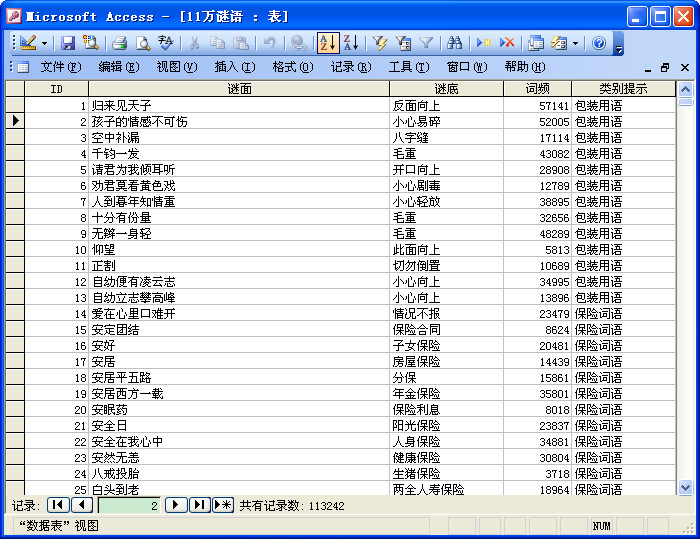This screenshot has height=539, width=700.
Task: Go to last record button
Action: pyautogui.click(x=200, y=505)
